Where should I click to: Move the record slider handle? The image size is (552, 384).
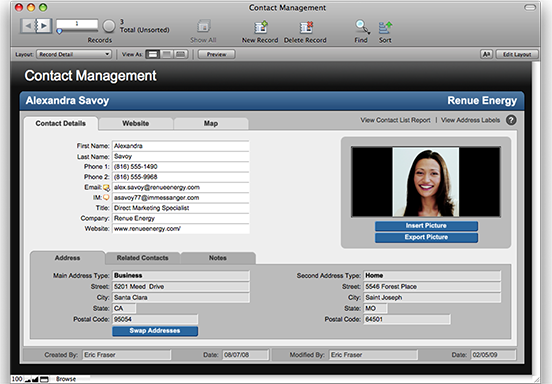coord(59,31)
